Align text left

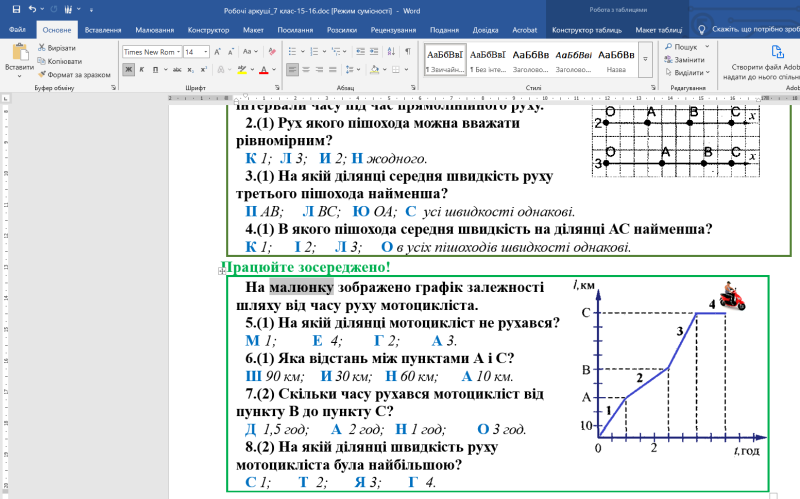coord(292,69)
